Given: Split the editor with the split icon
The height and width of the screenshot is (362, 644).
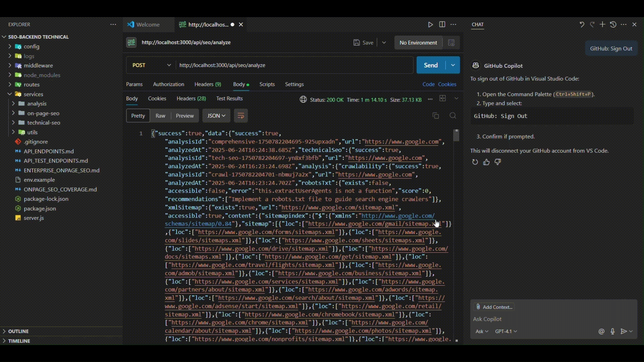Looking at the screenshot, I should (x=442, y=24).
